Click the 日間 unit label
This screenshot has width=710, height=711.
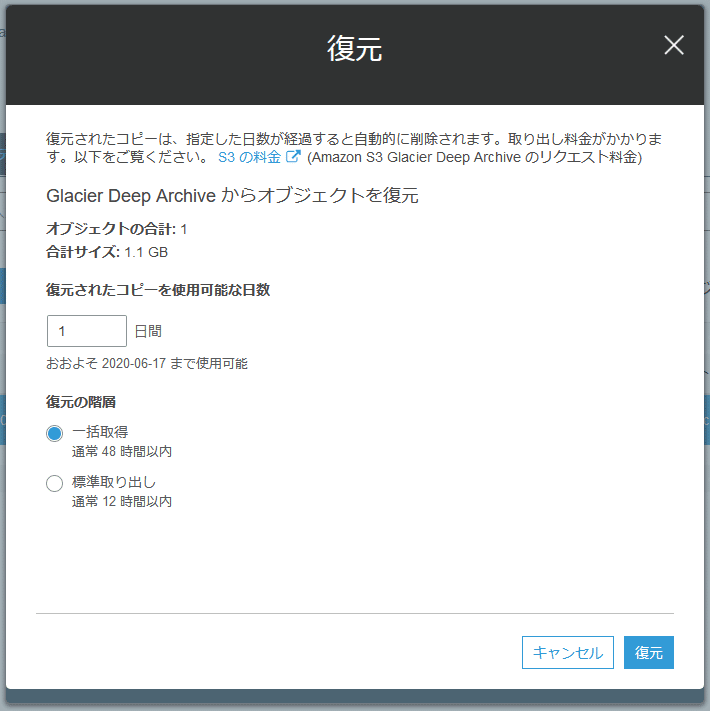pyautogui.click(x=148, y=331)
